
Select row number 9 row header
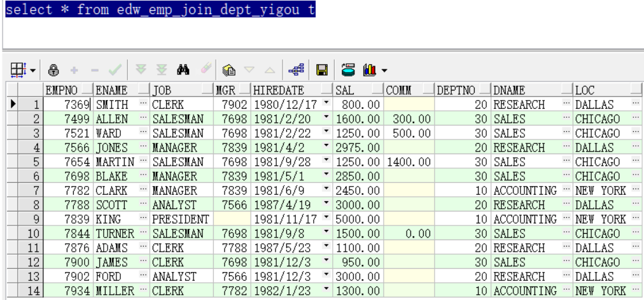click(31, 219)
